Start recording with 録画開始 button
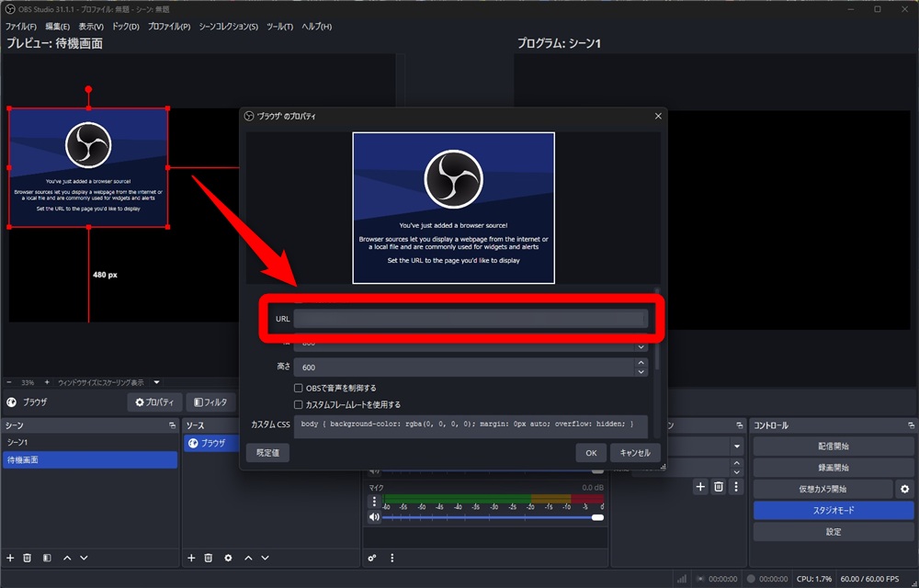Screen dimensions: 919x588 tap(834, 468)
